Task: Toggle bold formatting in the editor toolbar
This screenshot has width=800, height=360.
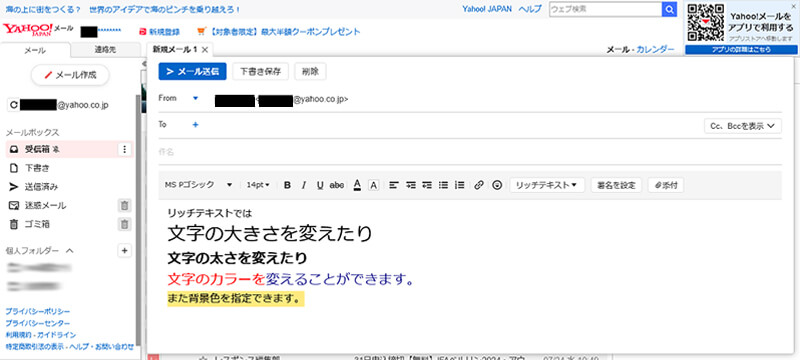Action: (x=287, y=185)
